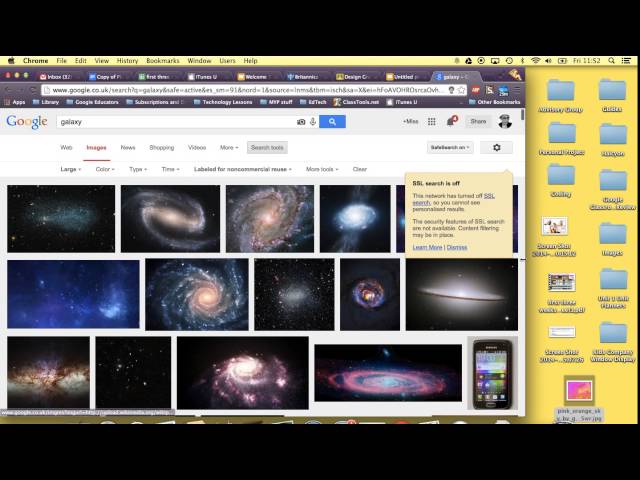Open Spotlight search in the menu bar
Image resolution: width=640 pixels, height=480 pixels.
(x=611, y=60)
